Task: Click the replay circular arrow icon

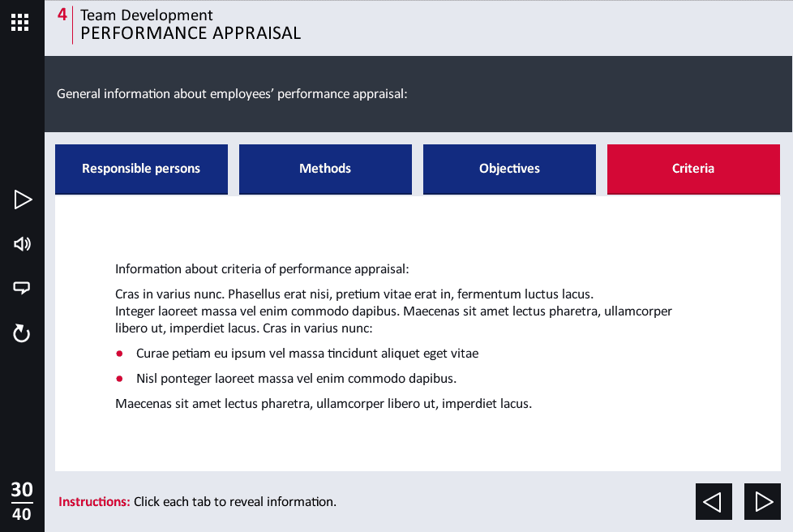Action: point(22,332)
